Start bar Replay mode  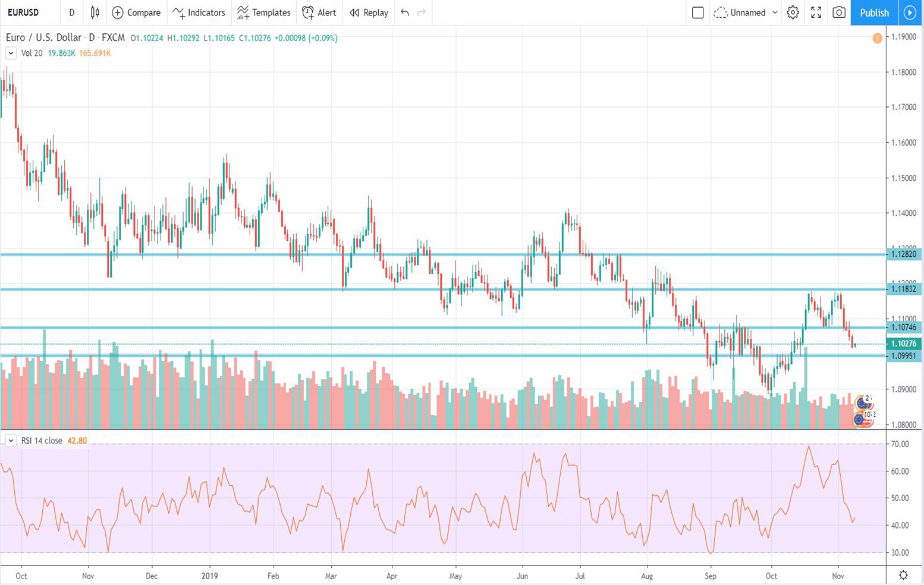(x=369, y=12)
